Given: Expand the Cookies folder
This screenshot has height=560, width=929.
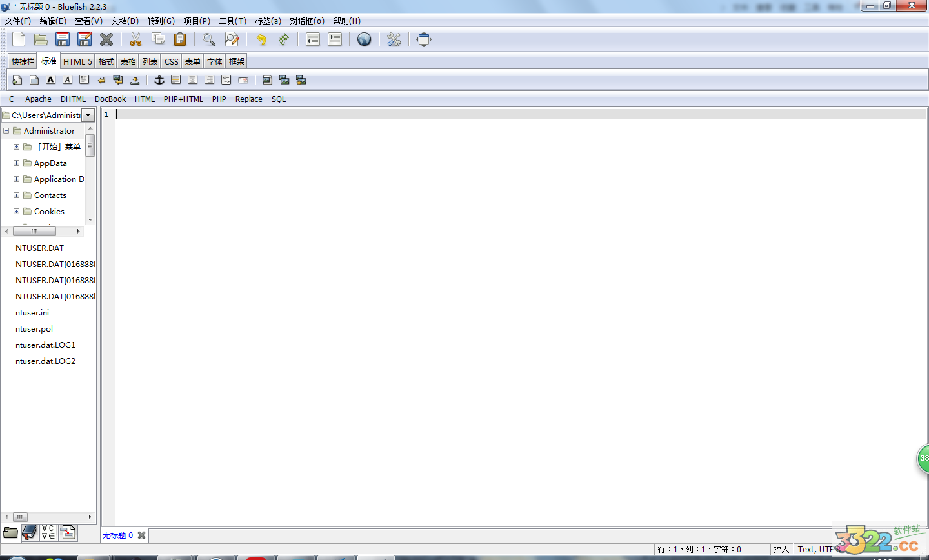Looking at the screenshot, I should (x=16, y=212).
